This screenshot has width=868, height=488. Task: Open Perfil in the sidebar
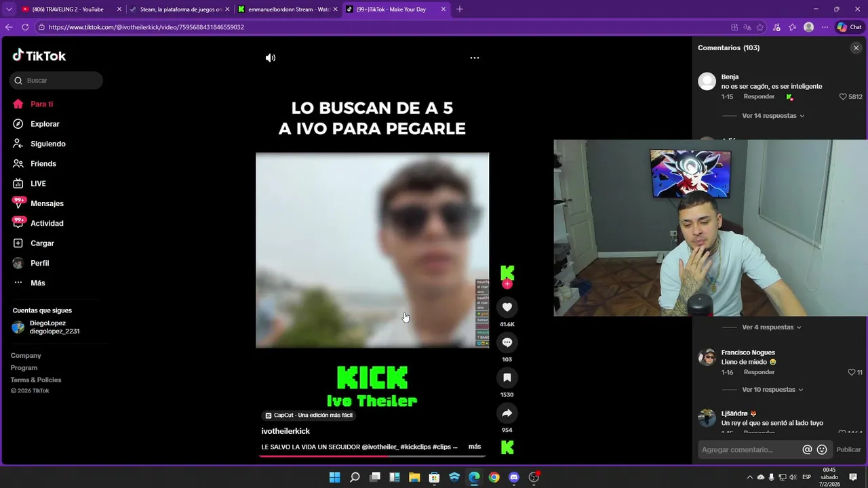(x=39, y=263)
